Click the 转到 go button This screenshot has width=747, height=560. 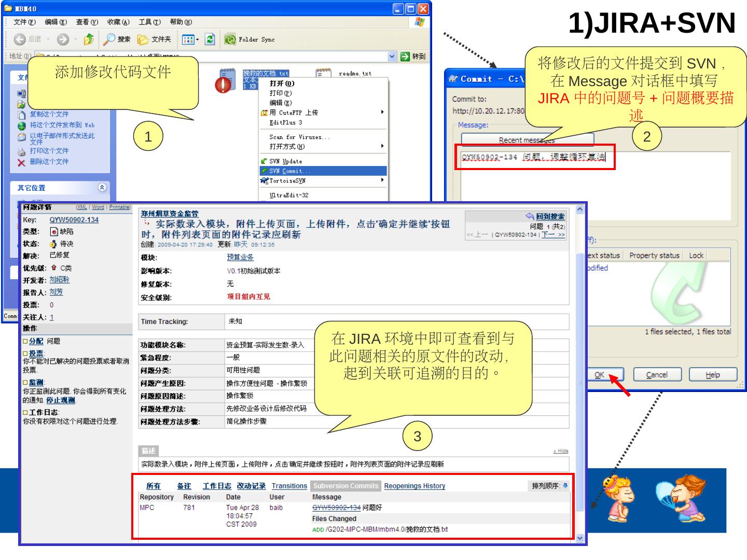pos(413,56)
